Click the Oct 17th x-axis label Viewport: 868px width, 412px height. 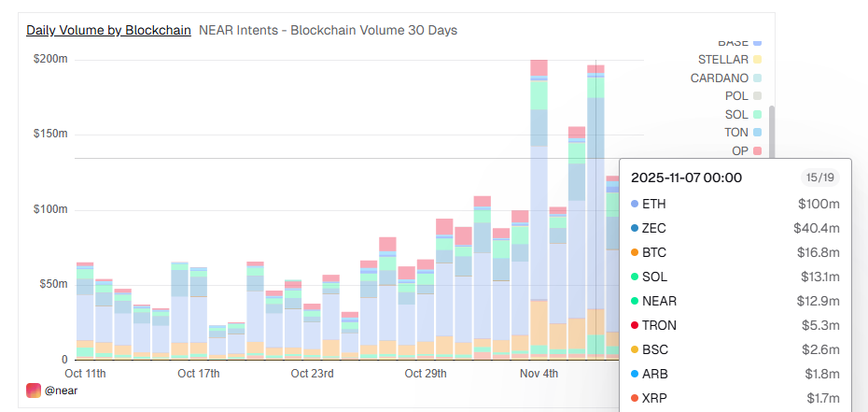[198, 374]
